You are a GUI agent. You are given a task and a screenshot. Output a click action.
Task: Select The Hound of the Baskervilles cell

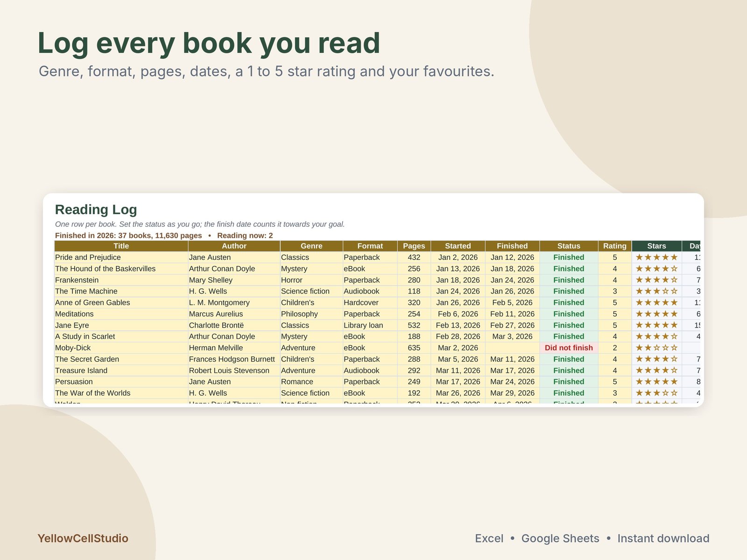pos(121,269)
